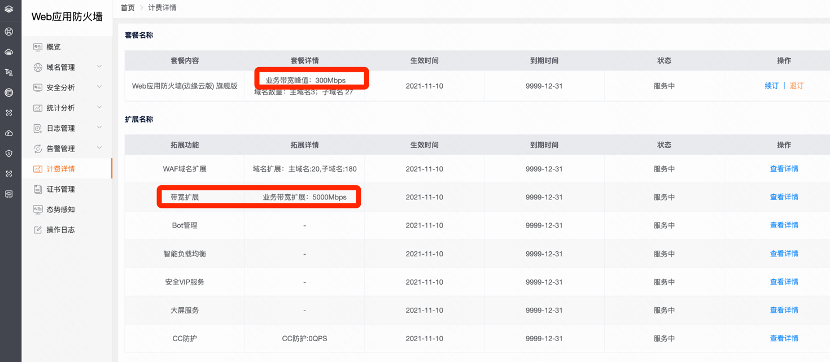Click the shield icon in dark sidebar
Screen dimensions: 830x362
click(8, 153)
